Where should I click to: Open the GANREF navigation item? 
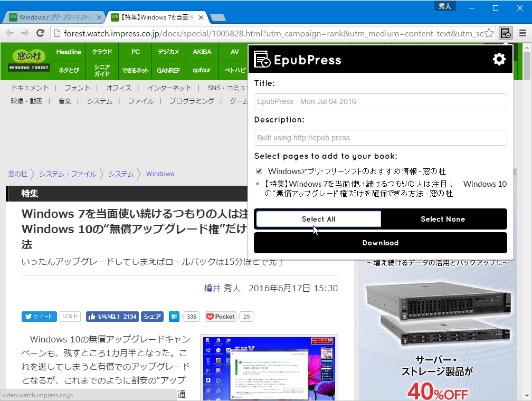[x=168, y=71]
